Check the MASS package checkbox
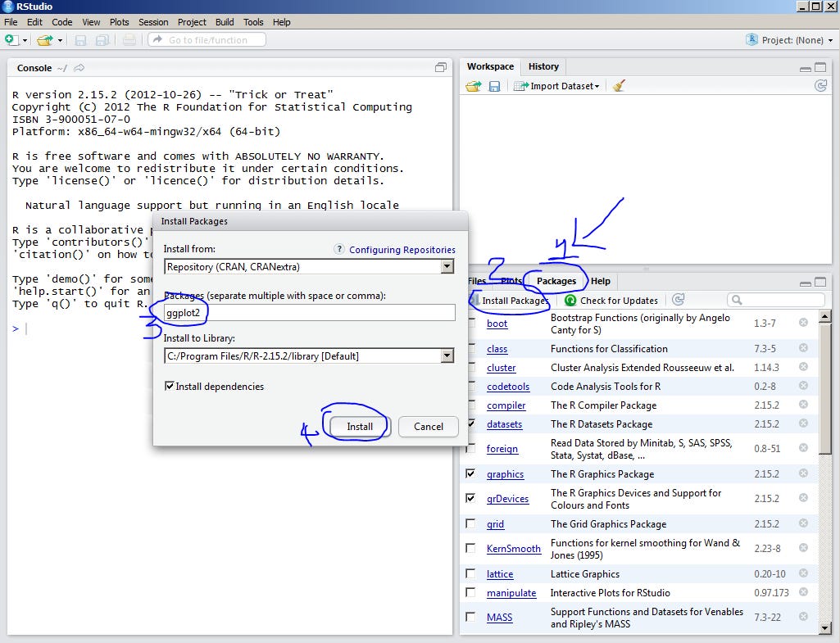 point(470,617)
